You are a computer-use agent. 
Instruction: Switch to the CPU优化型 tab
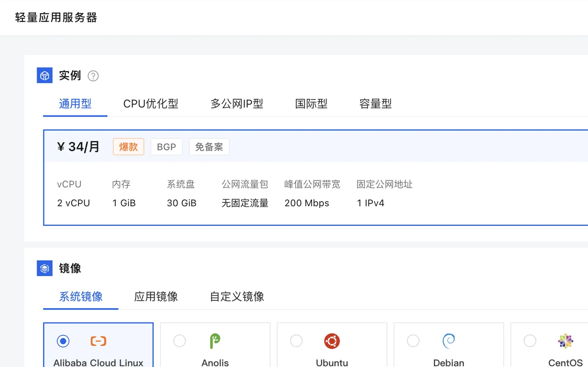coord(151,104)
